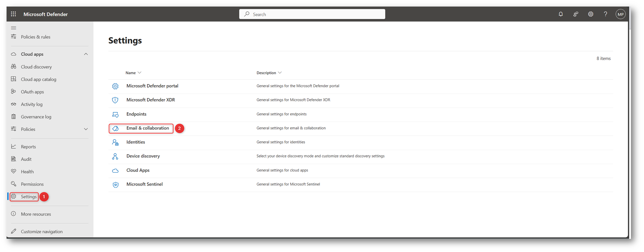The width and height of the screenshot is (644, 252).
Task: Open the help question mark icon
Action: click(x=605, y=14)
